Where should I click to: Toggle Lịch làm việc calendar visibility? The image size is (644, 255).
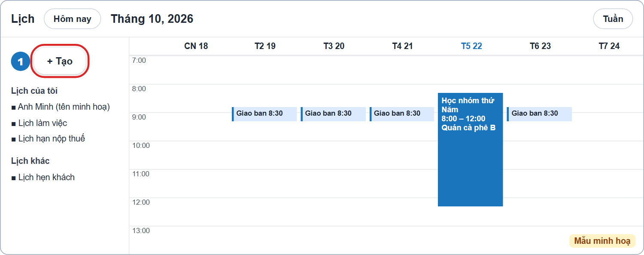tap(39, 123)
